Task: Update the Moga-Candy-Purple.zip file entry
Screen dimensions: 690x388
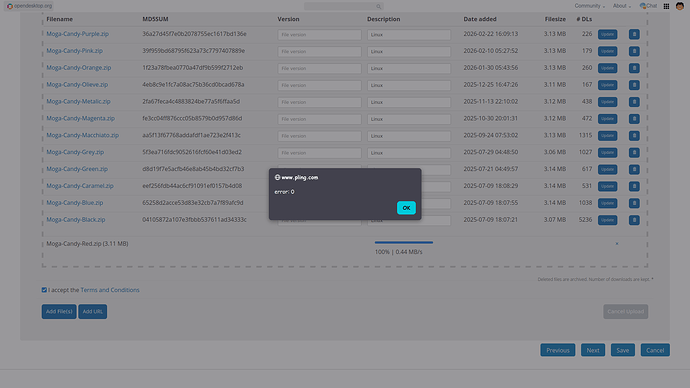Action: click(x=607, y=34)
